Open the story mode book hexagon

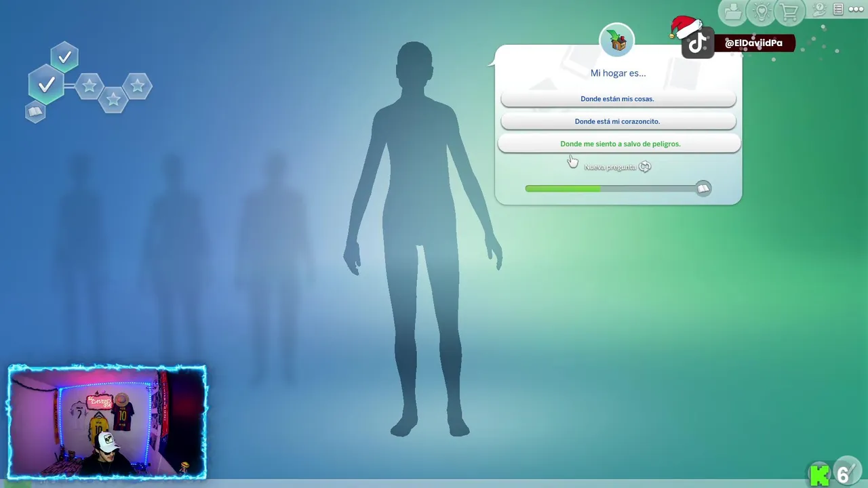coord(35,111)
